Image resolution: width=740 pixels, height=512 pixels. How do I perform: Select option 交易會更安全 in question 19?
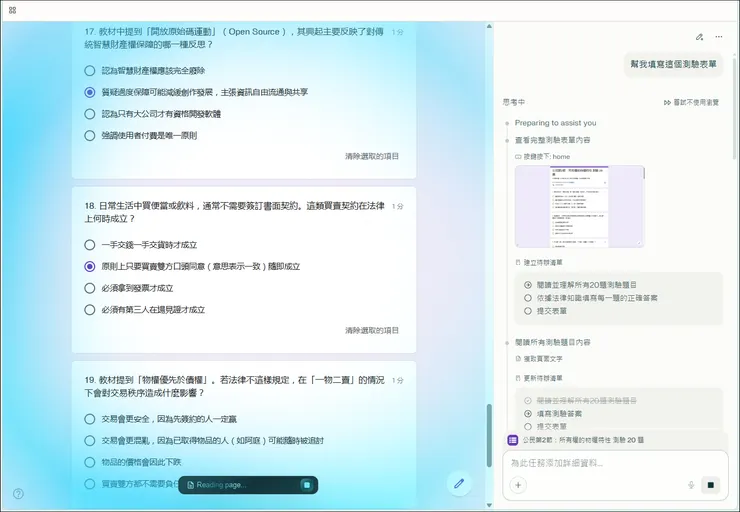click(90, 419)
